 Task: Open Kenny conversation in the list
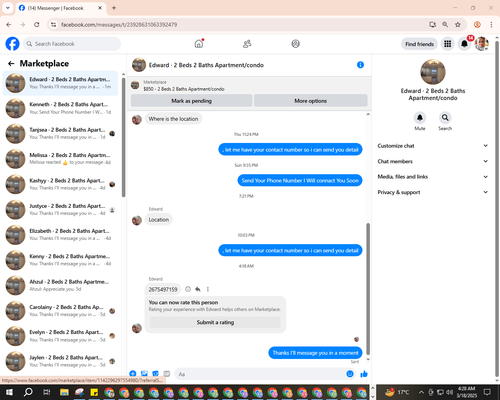coord(60,260)
